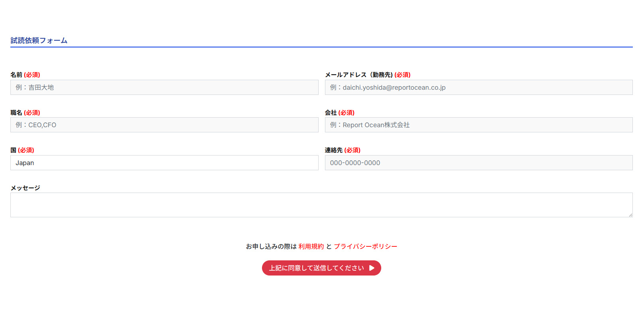
Task: Click the 試読依頼フォーム heading
Action: pyautogui.click(x=39, y=40)
